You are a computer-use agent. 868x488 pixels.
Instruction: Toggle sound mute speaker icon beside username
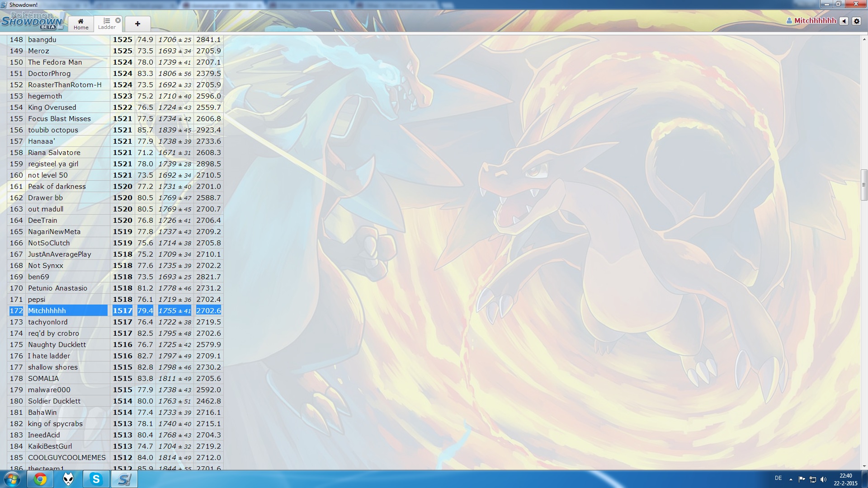pos(844,21)
